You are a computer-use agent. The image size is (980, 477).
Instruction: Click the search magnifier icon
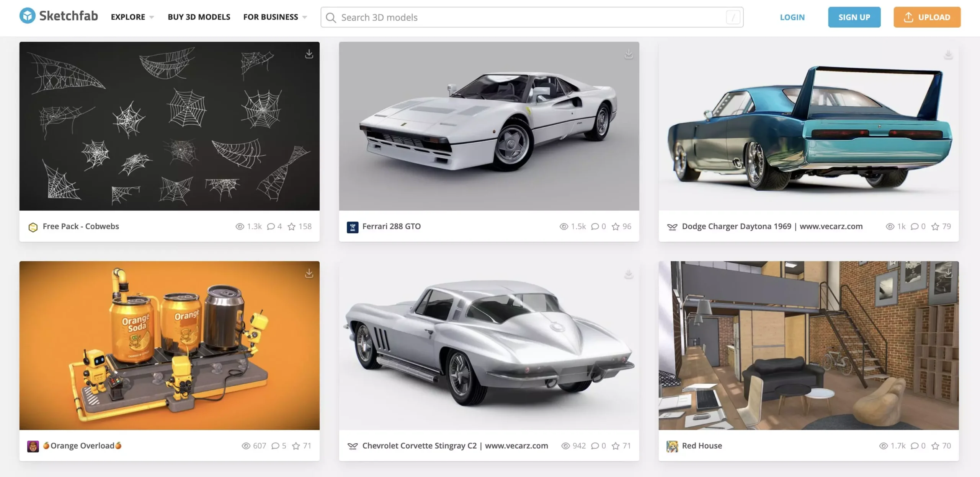pyautogui.click(x=331, y=18)
